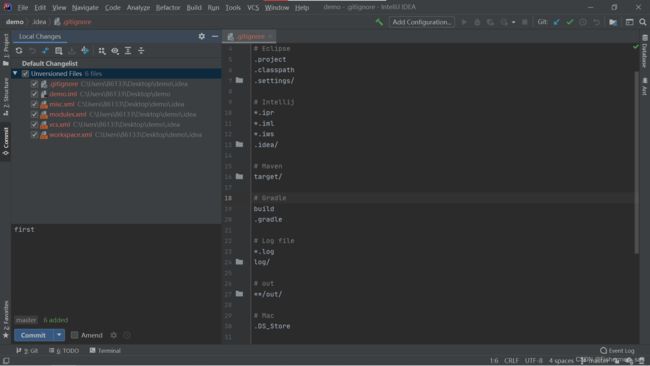
Task: Collapse the Unversioned Files tree node
Action: click(x=15, y=73)
